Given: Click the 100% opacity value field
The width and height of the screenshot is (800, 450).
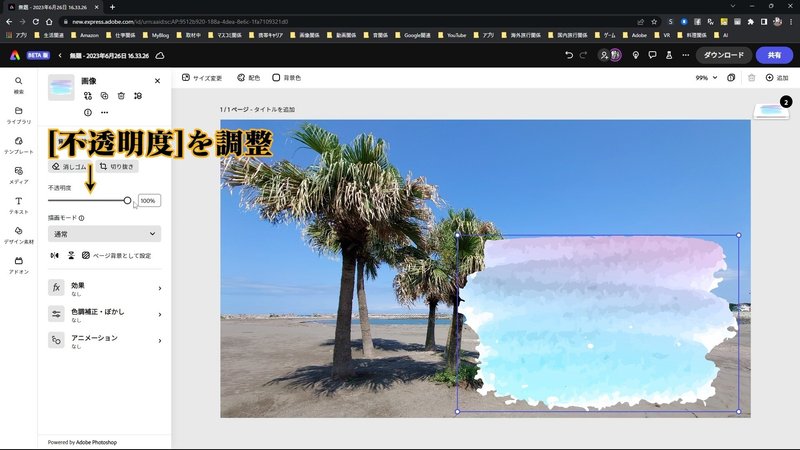Looking at the screenshot, I should coord(149,201).
